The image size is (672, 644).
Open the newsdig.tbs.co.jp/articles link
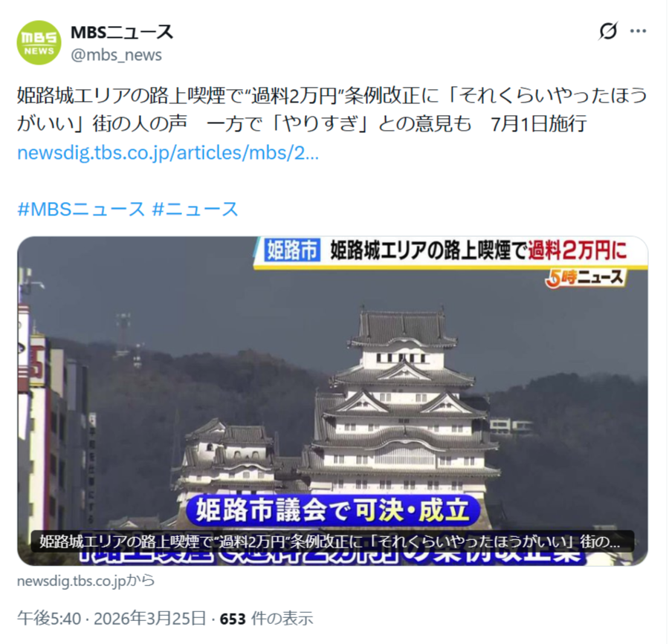(168, 153)
